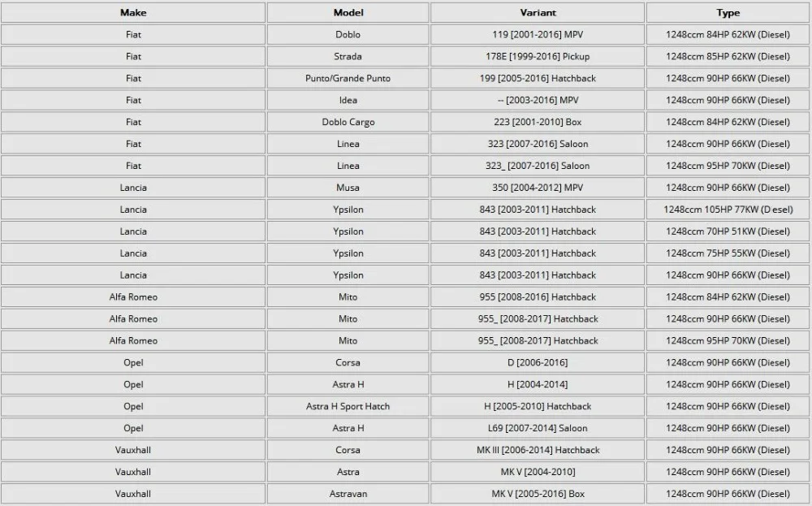Select the Astra H Sport Hatch cell
The image size is (812, 506).
click(x=348, y=406)
